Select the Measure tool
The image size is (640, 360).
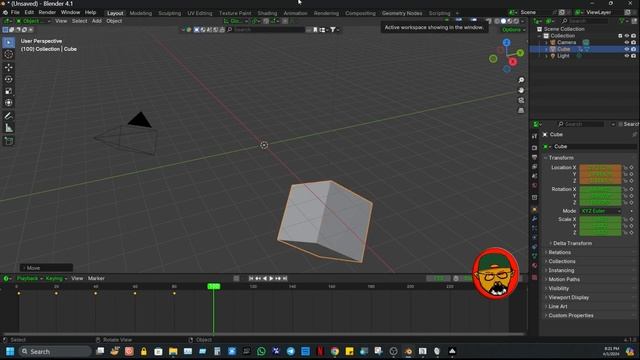pyautogui.click(x=9, y=128)
